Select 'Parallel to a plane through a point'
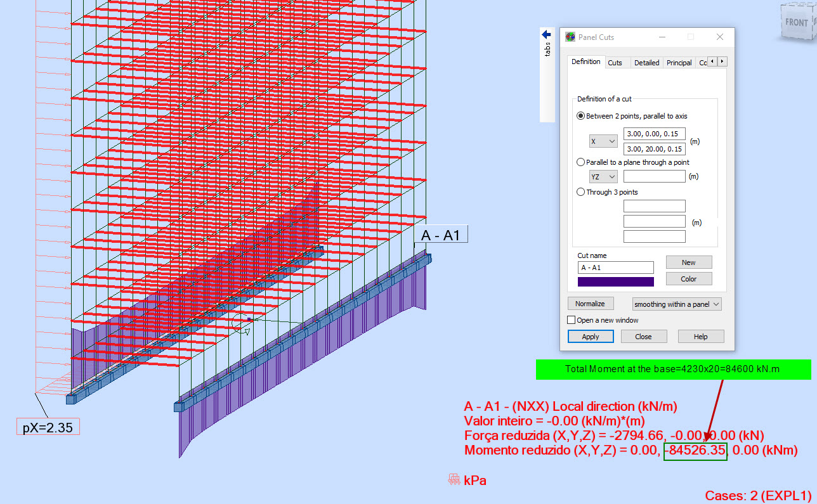817x504 pixels. (x=581, y=162)
